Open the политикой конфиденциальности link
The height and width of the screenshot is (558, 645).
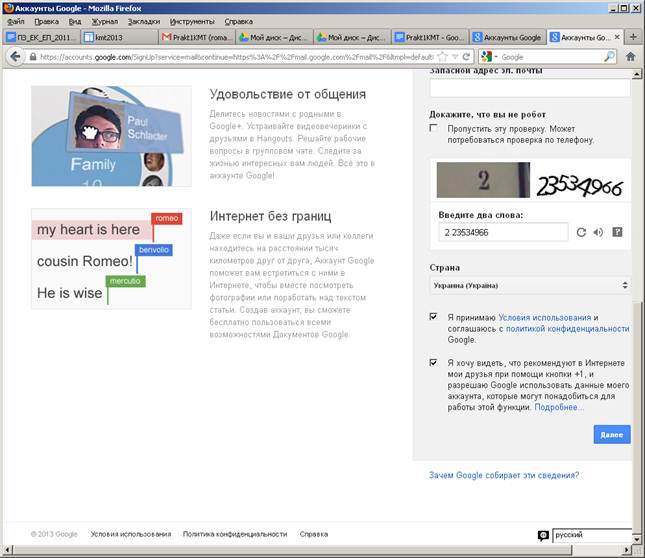point(567,329)
